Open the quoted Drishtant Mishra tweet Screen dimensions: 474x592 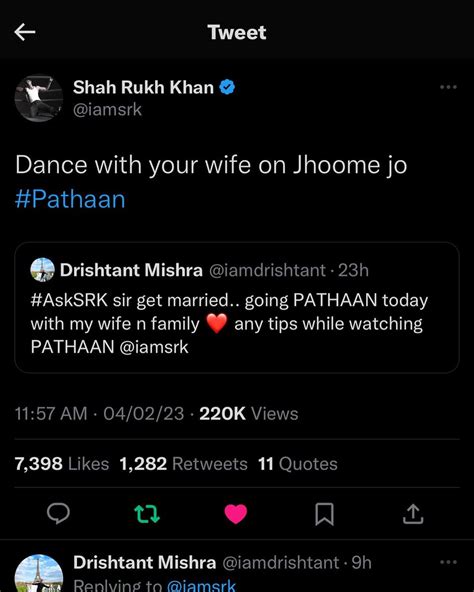pos(237,307)
